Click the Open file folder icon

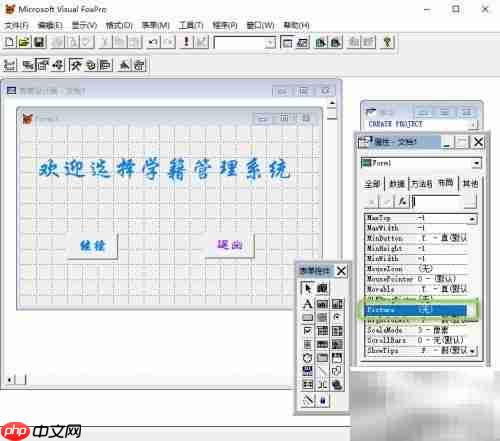pos(24,42)
